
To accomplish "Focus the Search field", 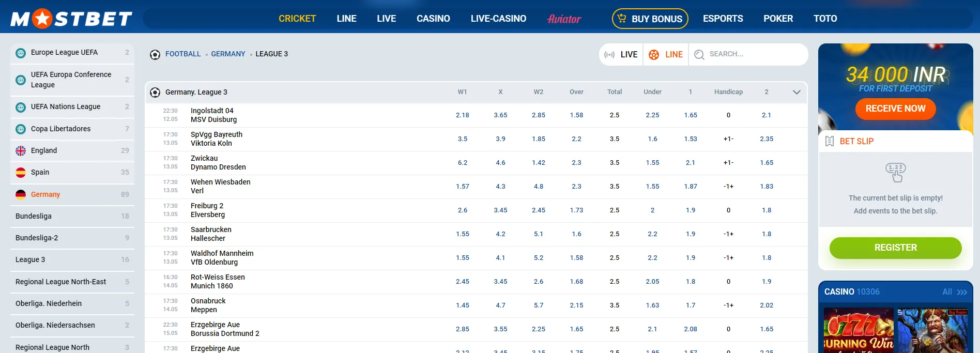I will point(748,55).
